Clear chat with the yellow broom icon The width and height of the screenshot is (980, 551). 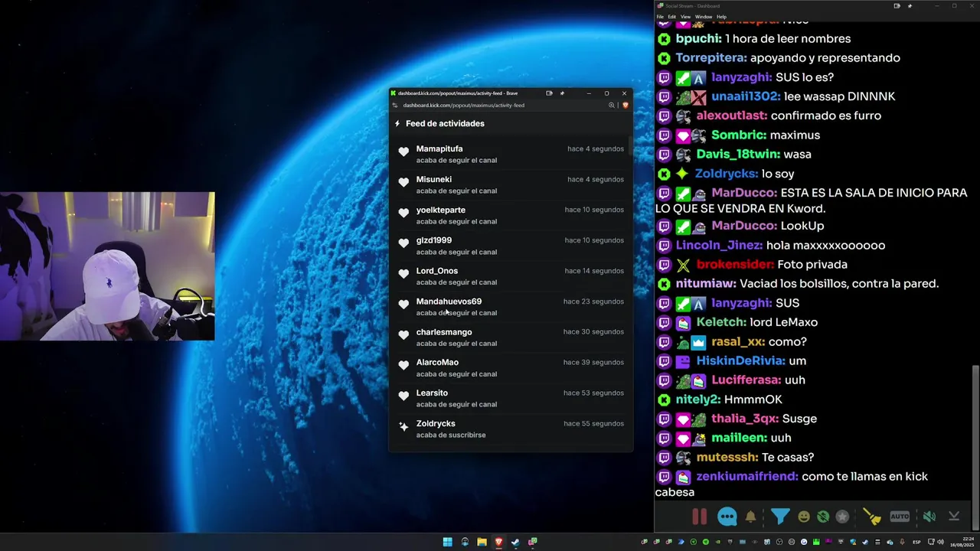(x=871, y=517)
